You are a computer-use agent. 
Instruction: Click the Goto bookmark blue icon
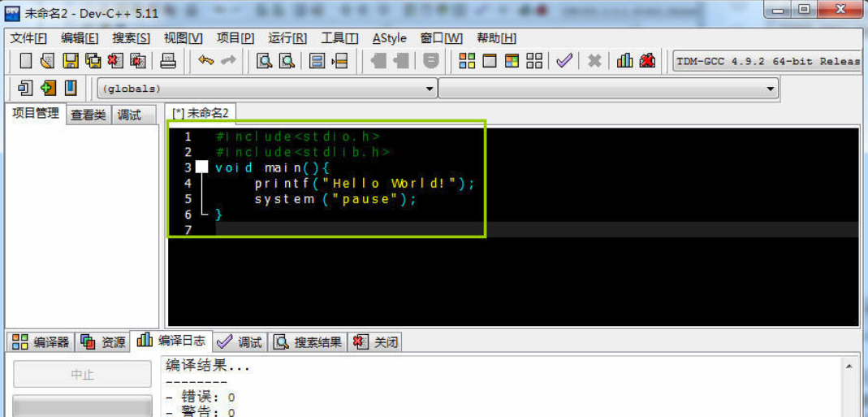pos(71,88)
